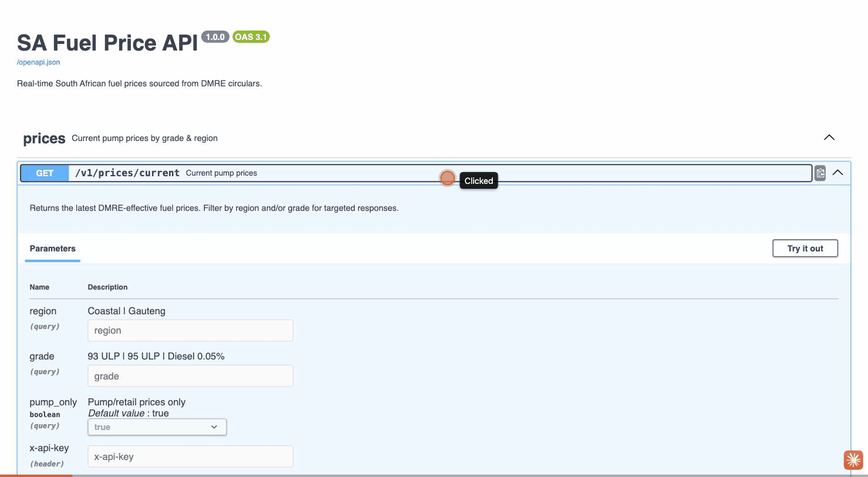
Task: Click the 'Current pump prices' endpoint summary
Action: point(221,173)
